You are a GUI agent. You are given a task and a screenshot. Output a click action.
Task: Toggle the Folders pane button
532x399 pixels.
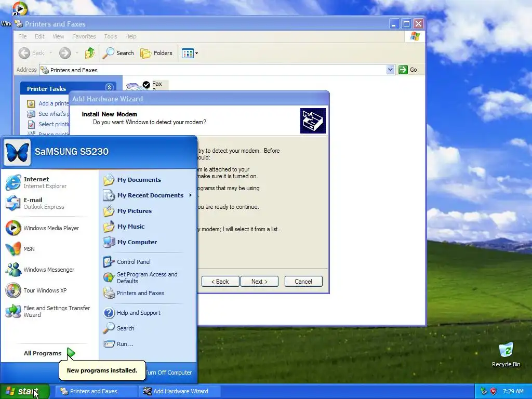(x=156, y=53)
